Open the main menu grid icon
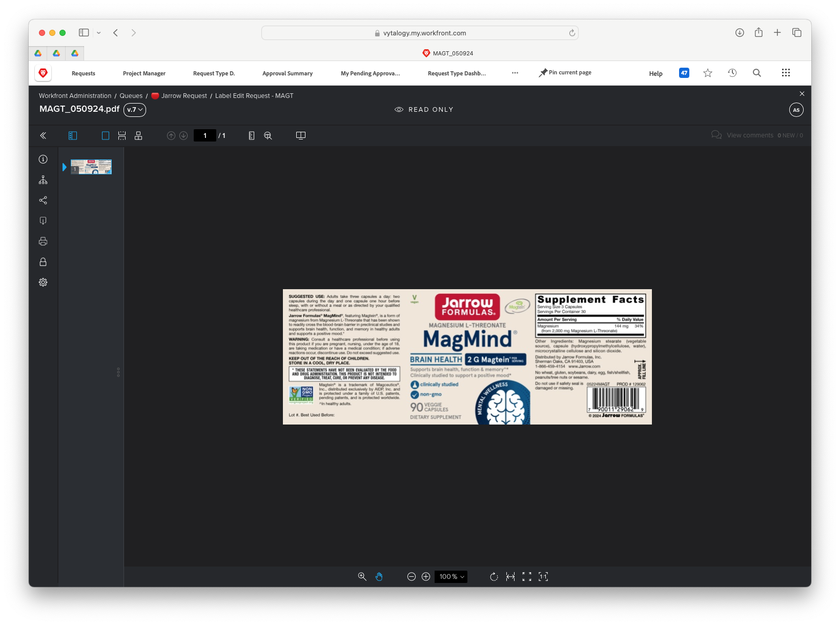Screen dimensions: 840x625 pyautogui.click(x=786, y=73)
